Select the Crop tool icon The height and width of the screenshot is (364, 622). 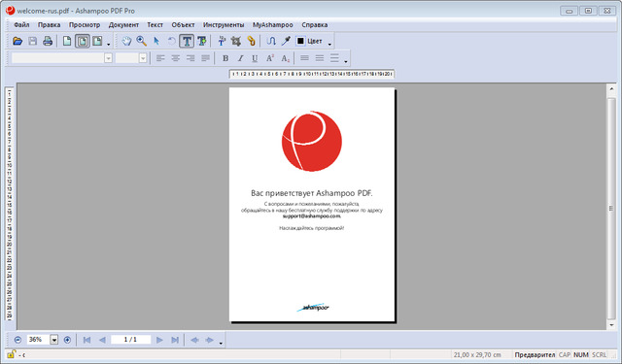(236, 41)
